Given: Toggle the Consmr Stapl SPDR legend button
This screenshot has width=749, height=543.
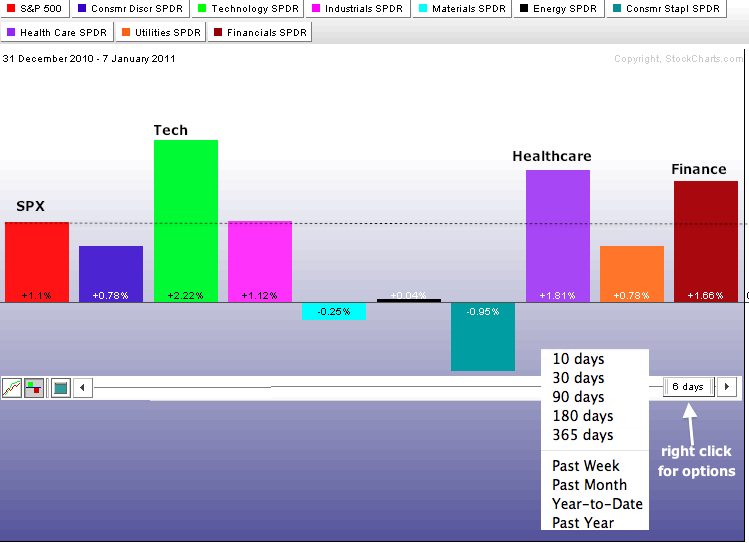Looking at the screenshot, I should click(667, 9).
